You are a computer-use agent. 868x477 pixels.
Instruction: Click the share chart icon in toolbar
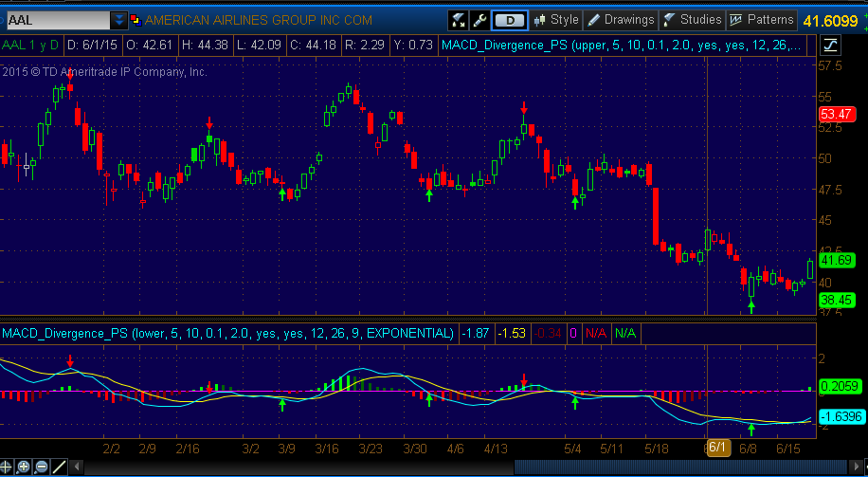point(459,21)
